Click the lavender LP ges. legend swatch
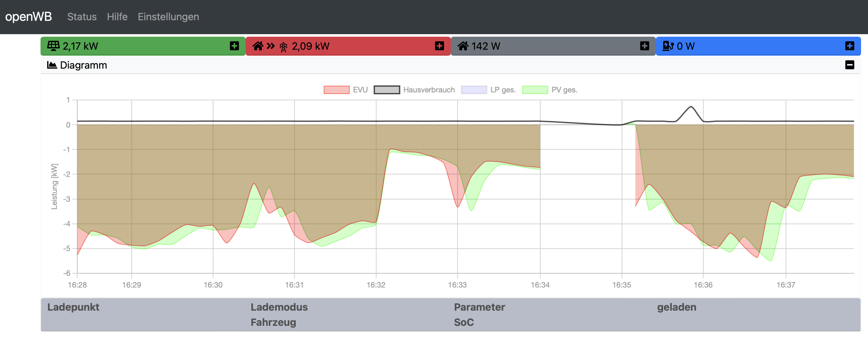This screenshot has width=868, height=341. coord(474,90)
